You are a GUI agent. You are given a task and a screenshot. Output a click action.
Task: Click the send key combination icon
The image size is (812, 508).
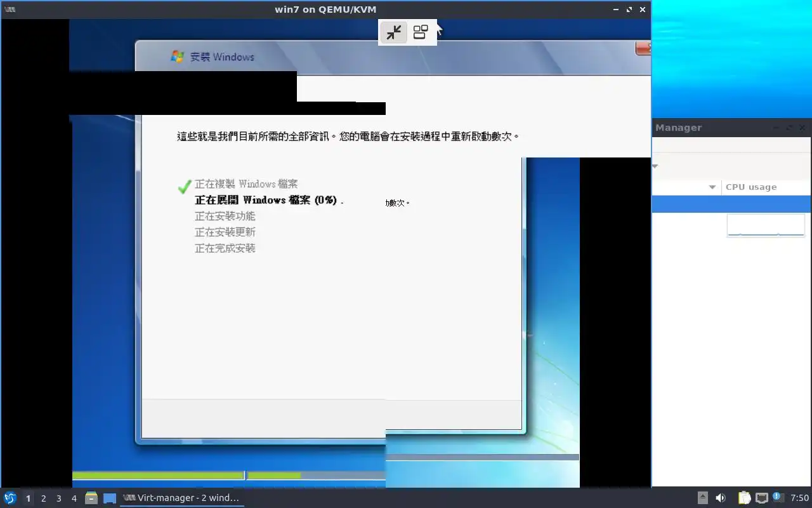tap(421, 32)
